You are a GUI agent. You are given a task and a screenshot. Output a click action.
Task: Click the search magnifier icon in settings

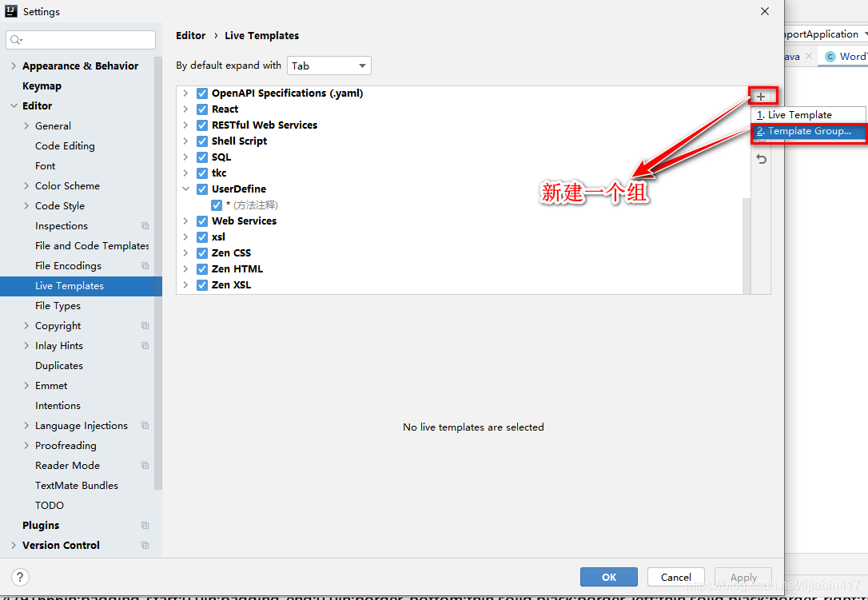tap(16, 40)
